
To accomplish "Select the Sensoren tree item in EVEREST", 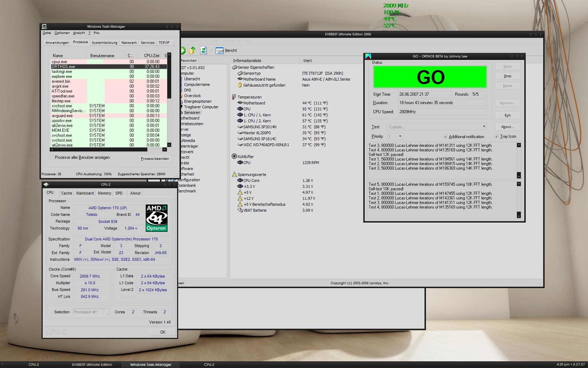I will click(192, 113).
